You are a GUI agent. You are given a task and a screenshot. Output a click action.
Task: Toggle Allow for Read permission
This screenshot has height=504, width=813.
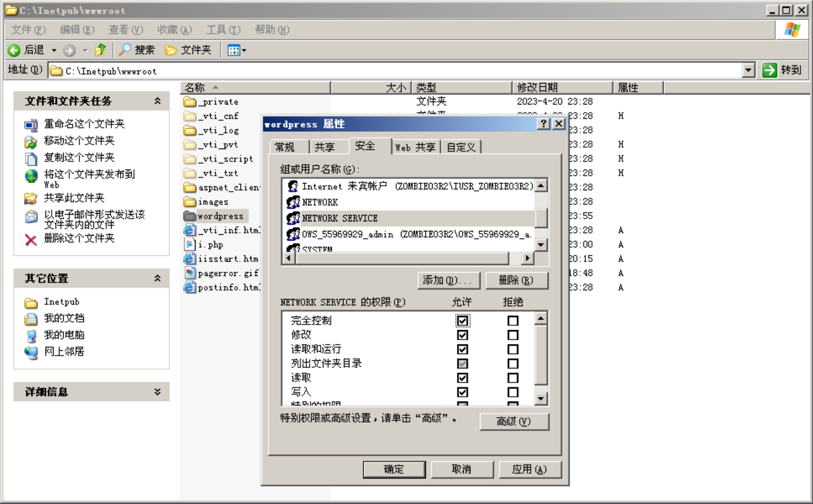pos(462,378)
